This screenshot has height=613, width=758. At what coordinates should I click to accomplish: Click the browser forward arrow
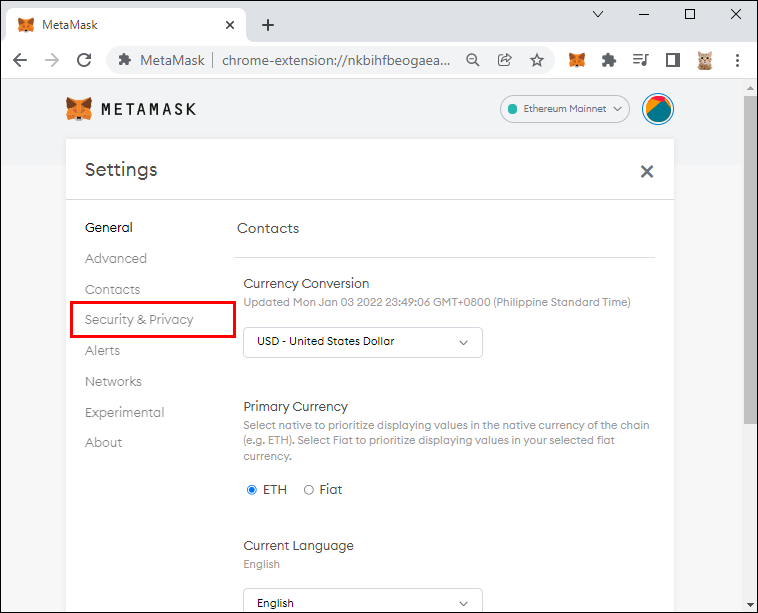click(52, 60)
